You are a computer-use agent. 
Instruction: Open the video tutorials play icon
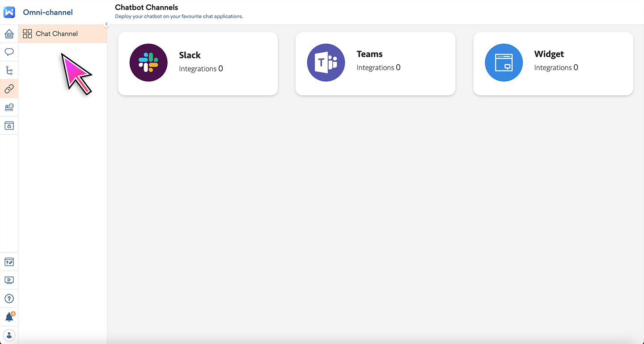pyautogui.click(x=9, y=280)
